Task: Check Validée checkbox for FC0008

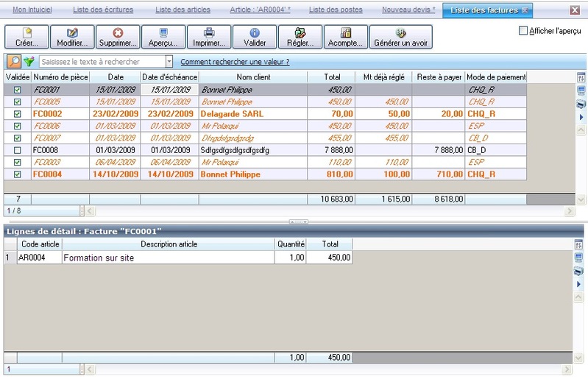Action: [x=17, y=150]
